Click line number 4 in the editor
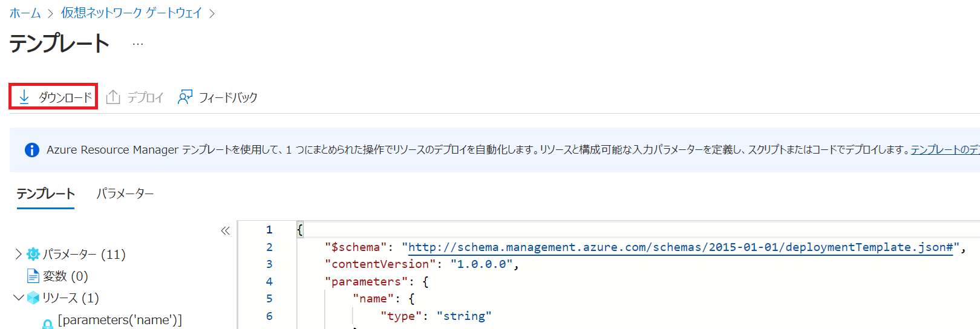The image size is (980, 329). pyautogui.click(x=269, y=282)
